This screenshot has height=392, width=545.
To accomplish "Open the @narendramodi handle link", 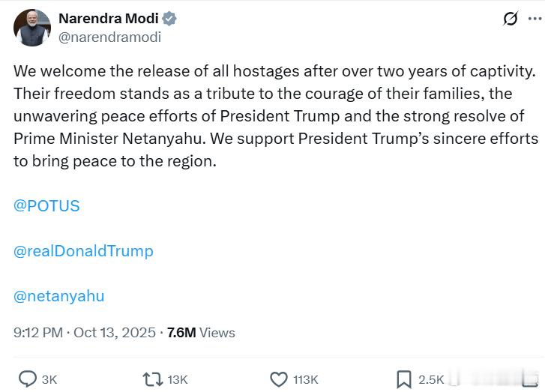I will pyautogui.click(x=109, y=37).
